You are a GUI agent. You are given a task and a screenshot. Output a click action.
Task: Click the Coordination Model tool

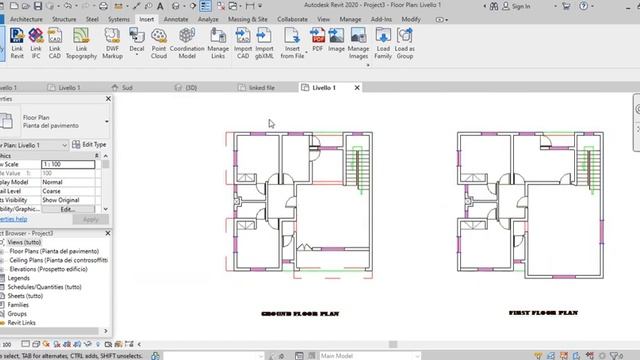(x=187, y=44)
